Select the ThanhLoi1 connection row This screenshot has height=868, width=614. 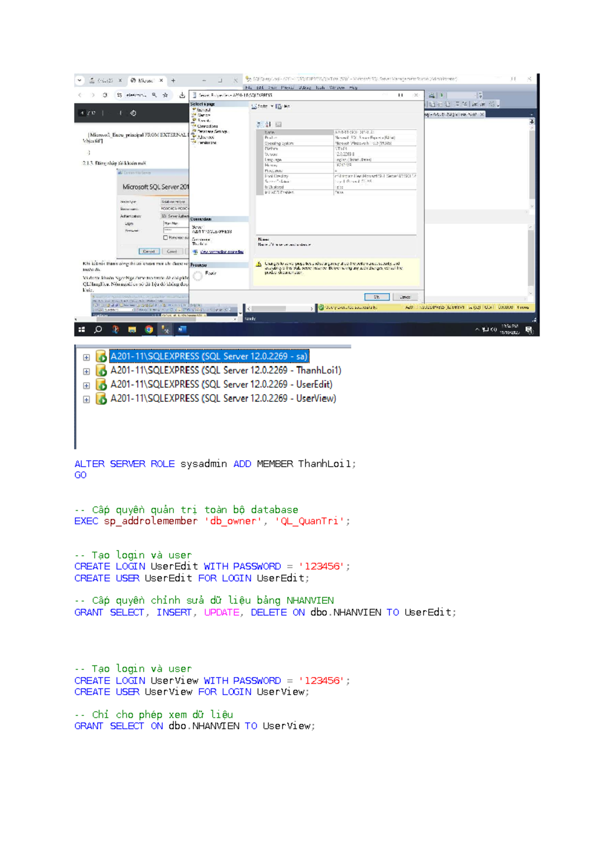(x=226, y=371)
